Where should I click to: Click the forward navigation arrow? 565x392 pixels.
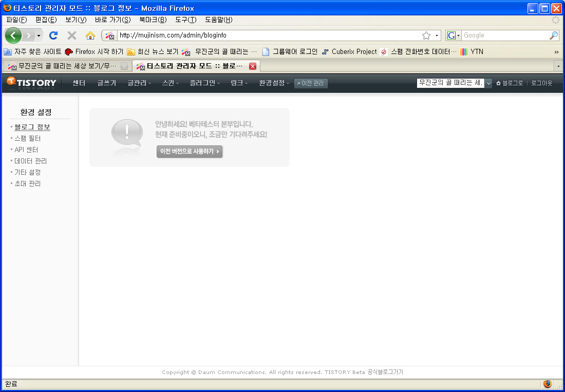coord(28,35)
